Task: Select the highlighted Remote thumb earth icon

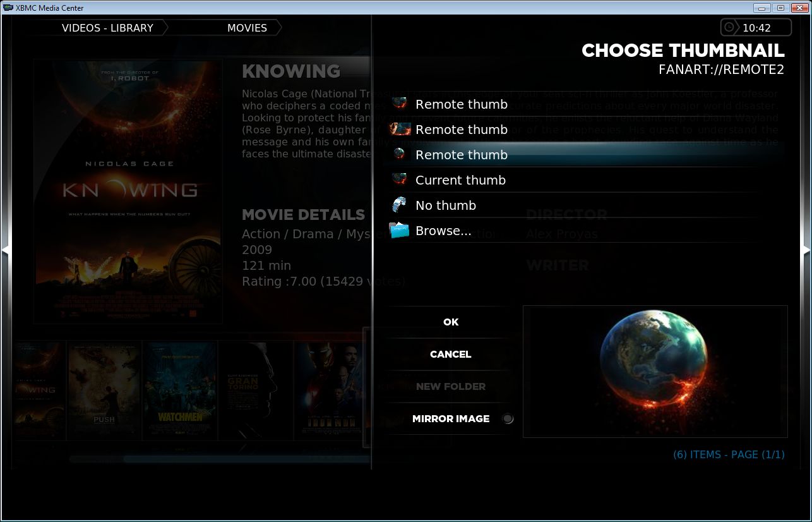Action: click(x=399, y=154)
